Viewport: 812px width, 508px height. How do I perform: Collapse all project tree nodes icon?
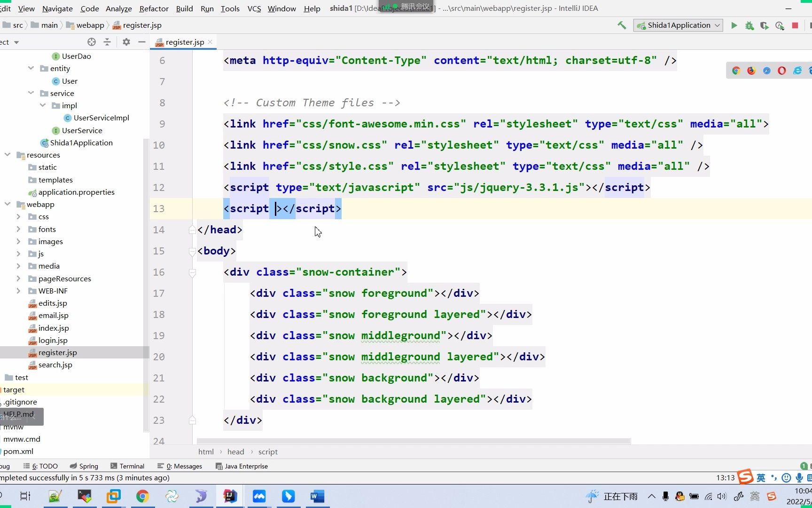[x=107, y=42]
